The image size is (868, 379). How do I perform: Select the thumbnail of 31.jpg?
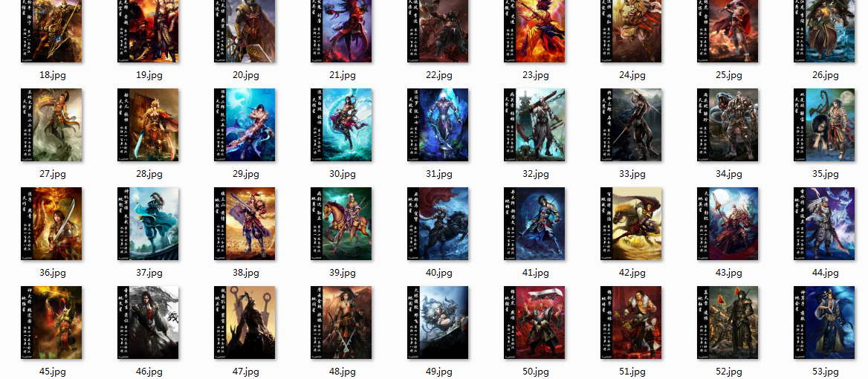[438, 125]
